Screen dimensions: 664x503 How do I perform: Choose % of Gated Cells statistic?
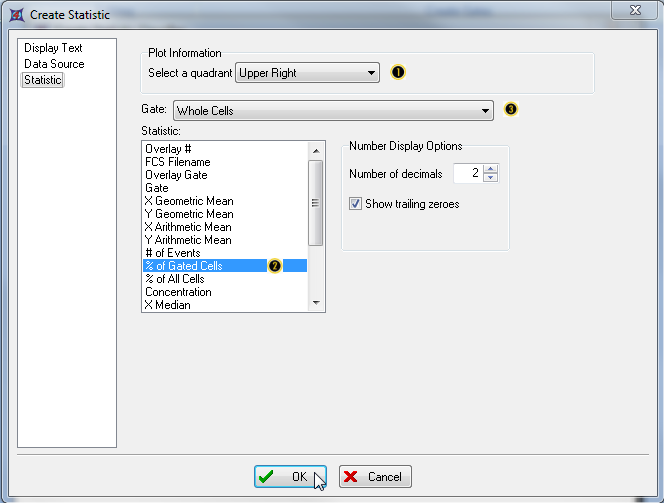[x=225, y=266]
